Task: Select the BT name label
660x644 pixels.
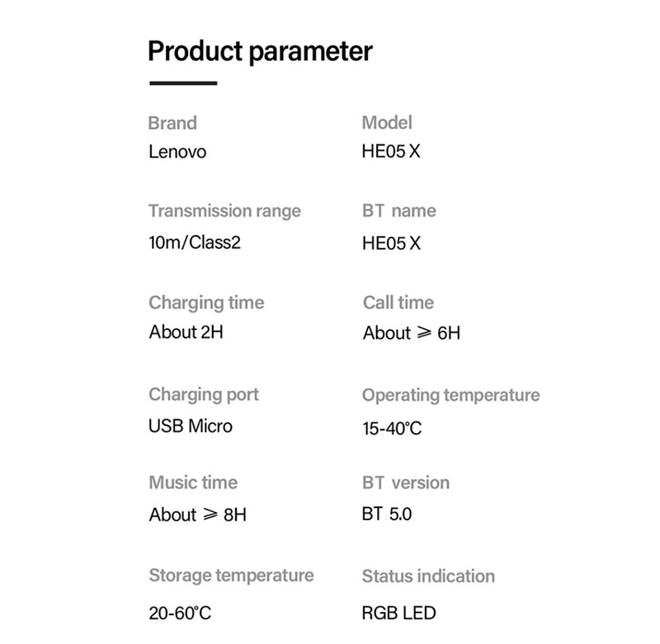Action: [398, 211]
